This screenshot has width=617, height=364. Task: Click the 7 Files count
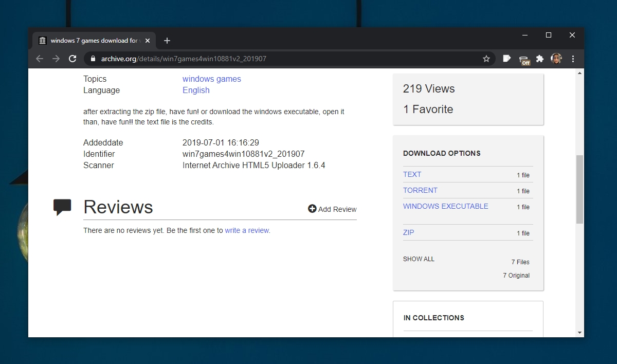pyautogui.click(x=520, y=262)
